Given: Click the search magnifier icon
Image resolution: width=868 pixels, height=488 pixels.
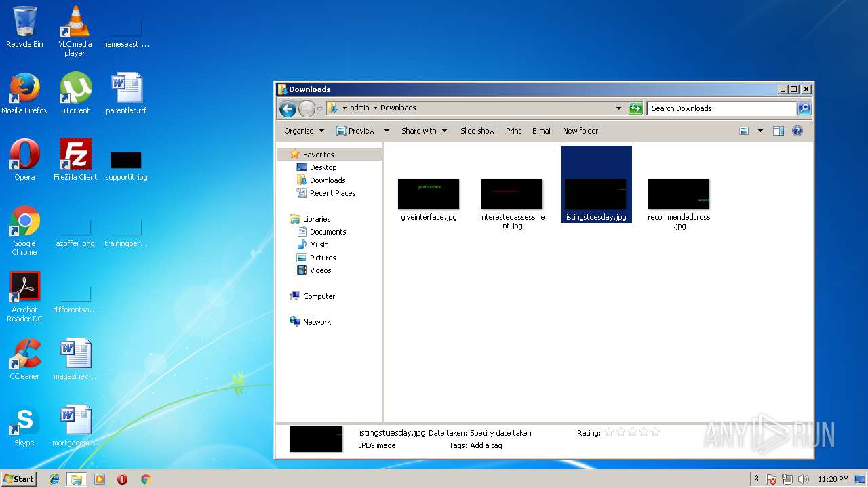Looking at the screenshot, I should click(x=804, y=108).
